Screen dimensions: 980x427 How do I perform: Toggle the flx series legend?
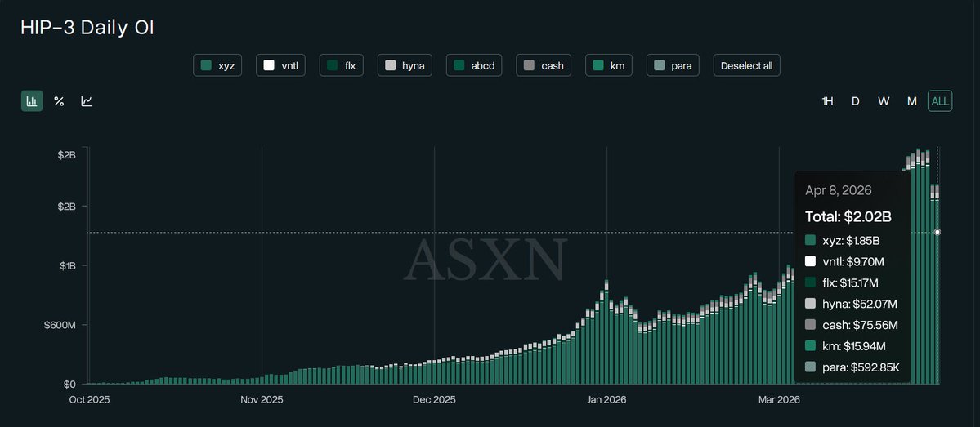click(x=342, y=65)
